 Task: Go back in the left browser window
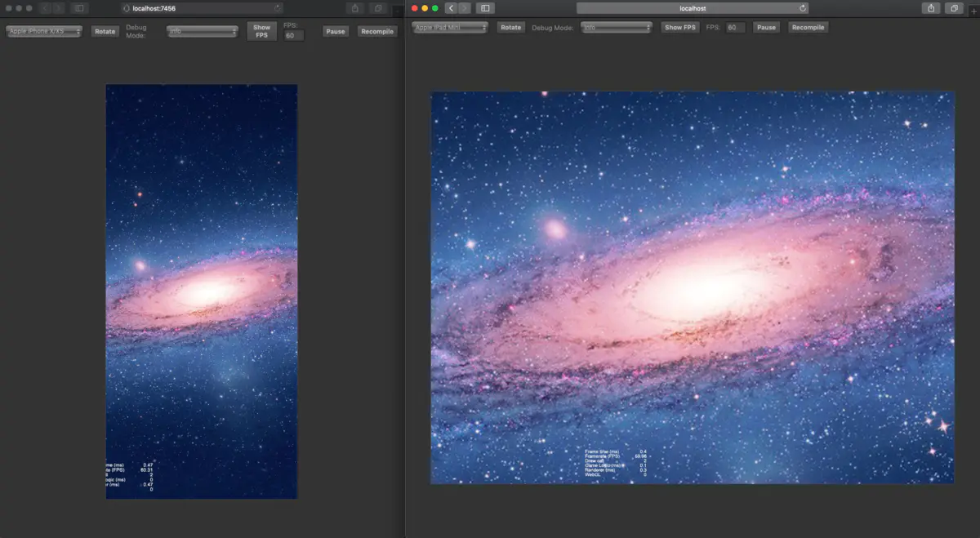[x=46, y=8]
